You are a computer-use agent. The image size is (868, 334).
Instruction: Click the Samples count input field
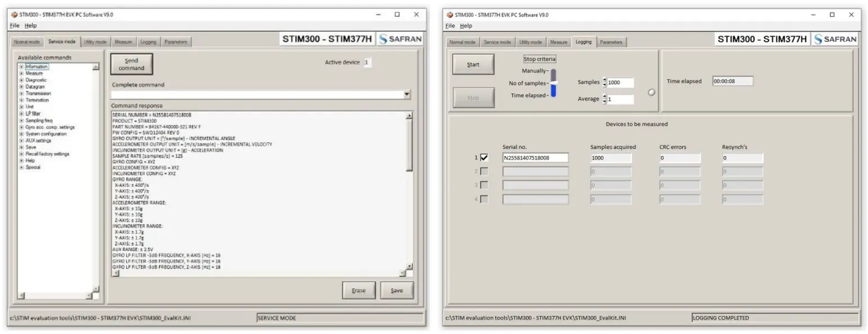click(620, 83)
